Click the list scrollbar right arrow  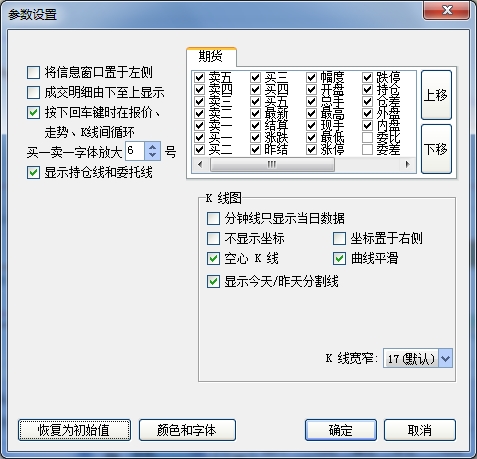point(407,164)
